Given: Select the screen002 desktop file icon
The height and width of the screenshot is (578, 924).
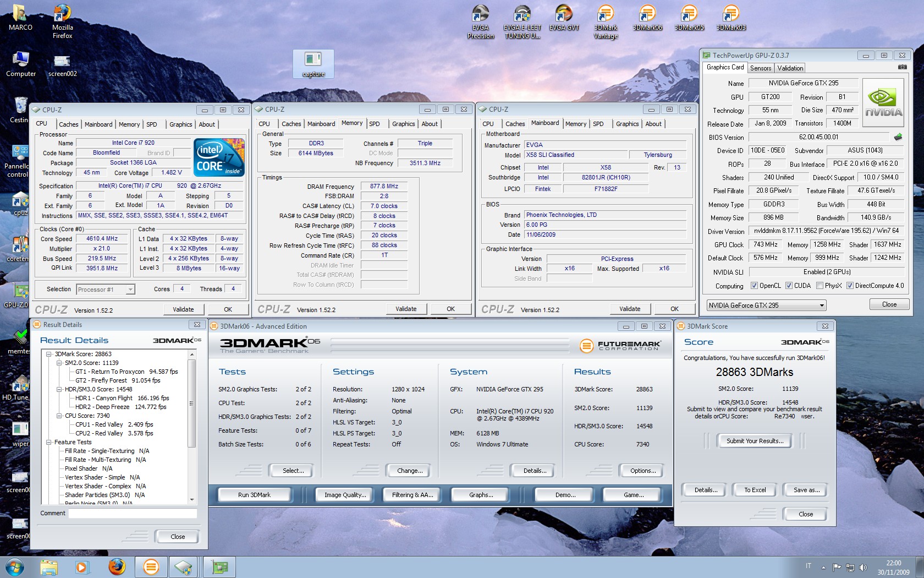Looking at the screenshot, I should click(62, 65).
